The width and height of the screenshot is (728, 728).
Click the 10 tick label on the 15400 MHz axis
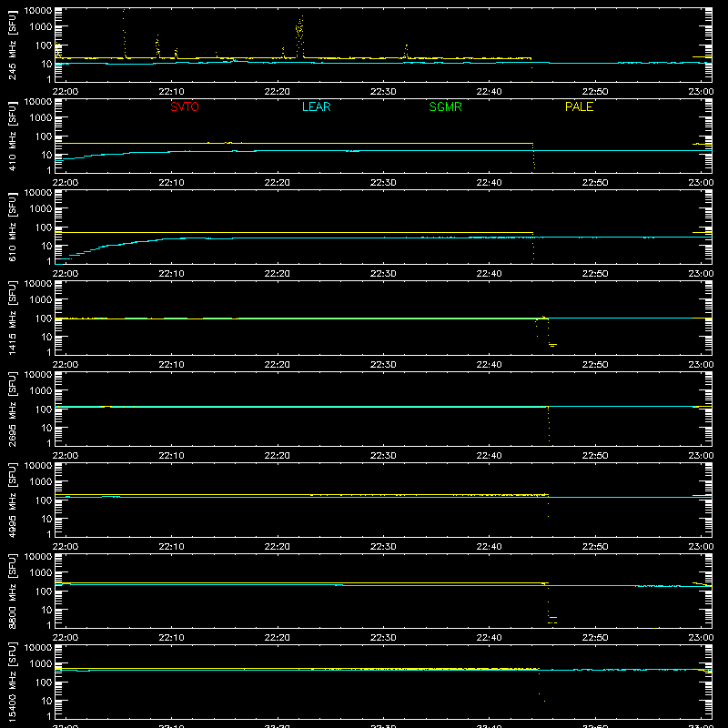coord(46,701)
